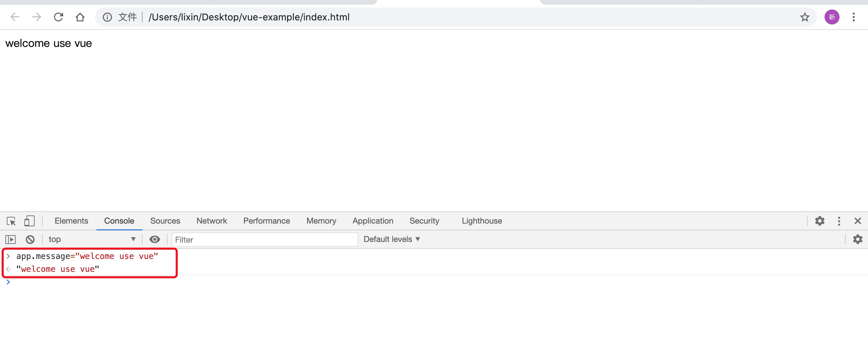Image resolution: width=868 pixels, height=350 pixels.
Task: Click the browser back arrow
Action: (x=15, y=17)
